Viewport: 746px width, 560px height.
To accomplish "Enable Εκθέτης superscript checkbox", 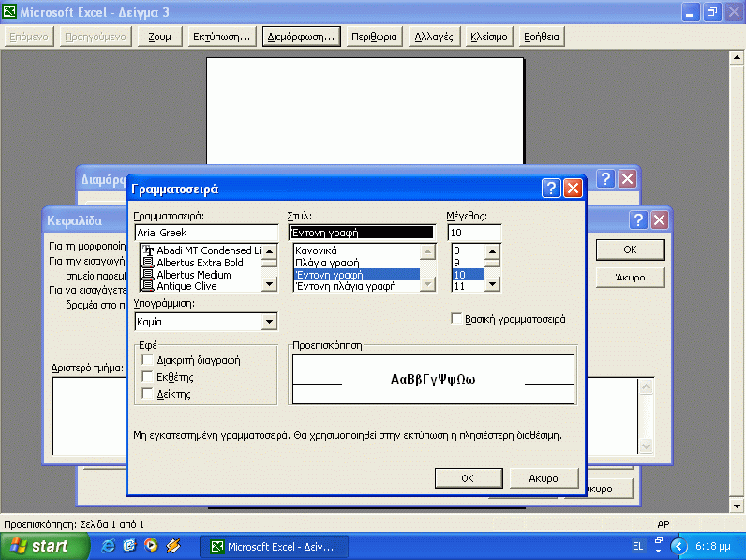I will coord(147,377).
